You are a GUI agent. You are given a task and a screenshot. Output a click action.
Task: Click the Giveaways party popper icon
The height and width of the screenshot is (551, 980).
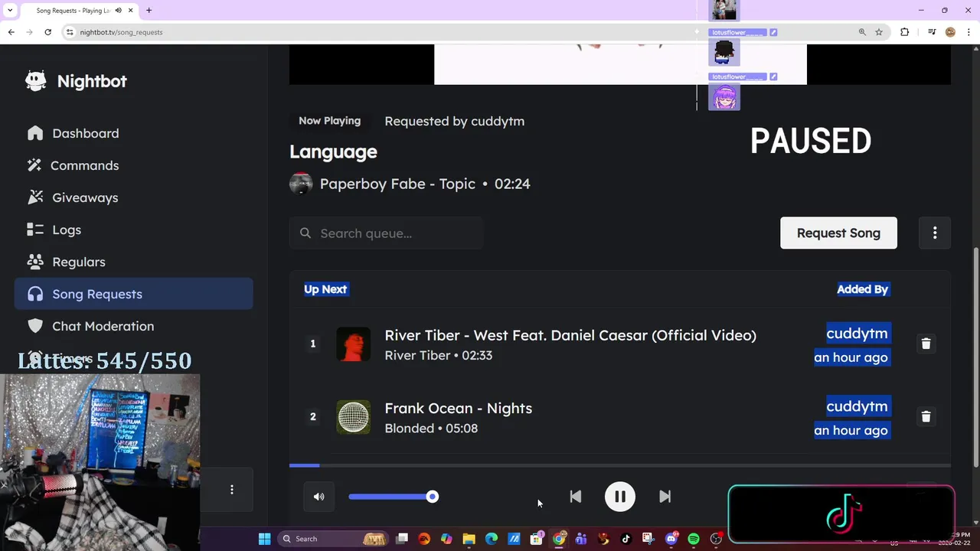35,197
